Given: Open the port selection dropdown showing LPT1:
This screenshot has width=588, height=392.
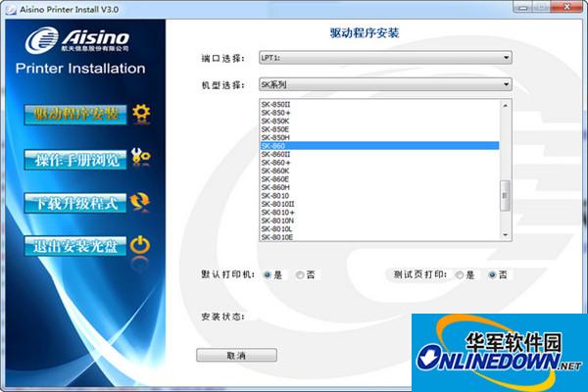Looking at the screenshot, I should [x=385, y=58].
